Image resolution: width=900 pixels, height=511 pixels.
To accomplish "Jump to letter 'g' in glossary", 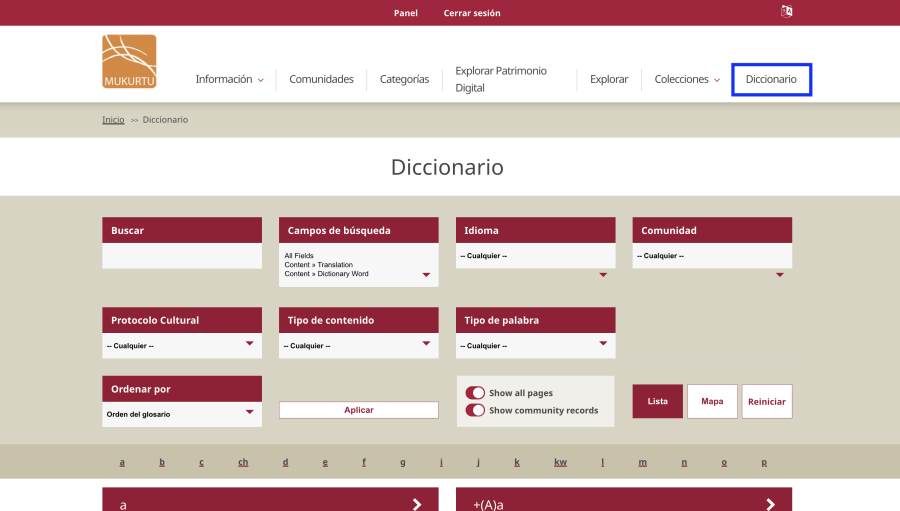I will (403, 462).
